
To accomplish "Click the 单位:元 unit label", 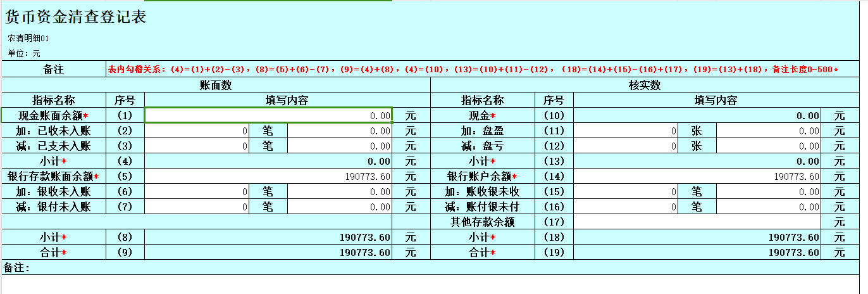I will (x=24, y=54).
